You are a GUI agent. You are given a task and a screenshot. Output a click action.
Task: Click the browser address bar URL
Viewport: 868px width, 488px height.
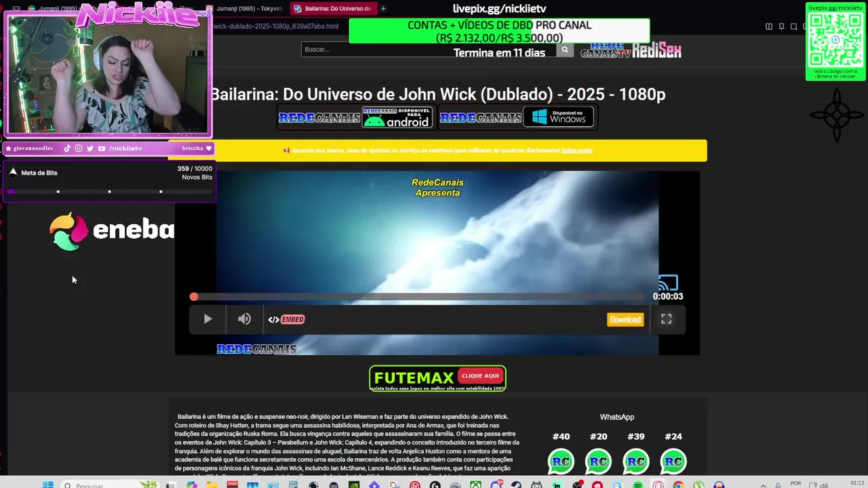(x=275, y=26)
